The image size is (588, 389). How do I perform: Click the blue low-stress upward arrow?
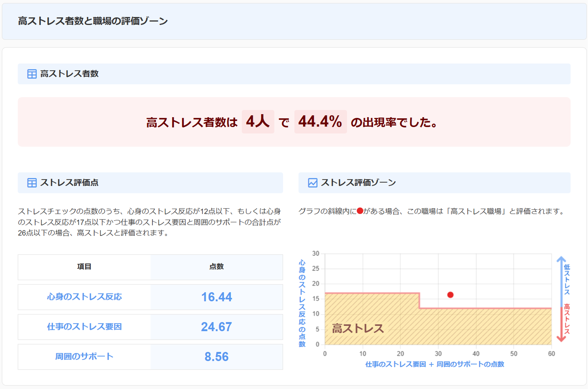point(561,279)
